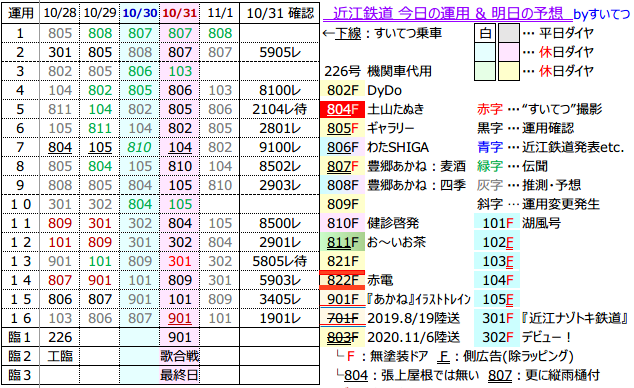Select the 105F legend cell
634x388 pixels.
tap(497, 299)
